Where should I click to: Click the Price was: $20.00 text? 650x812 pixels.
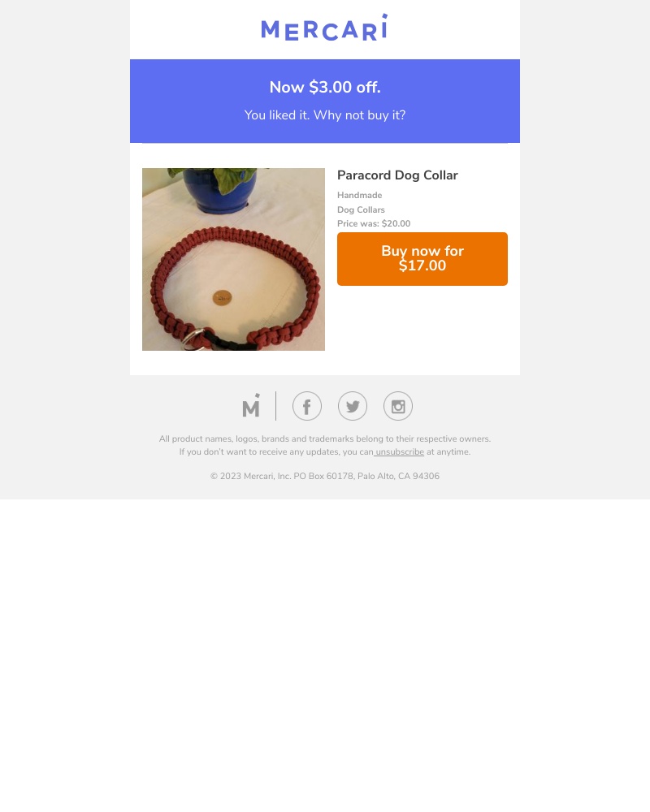374,224
